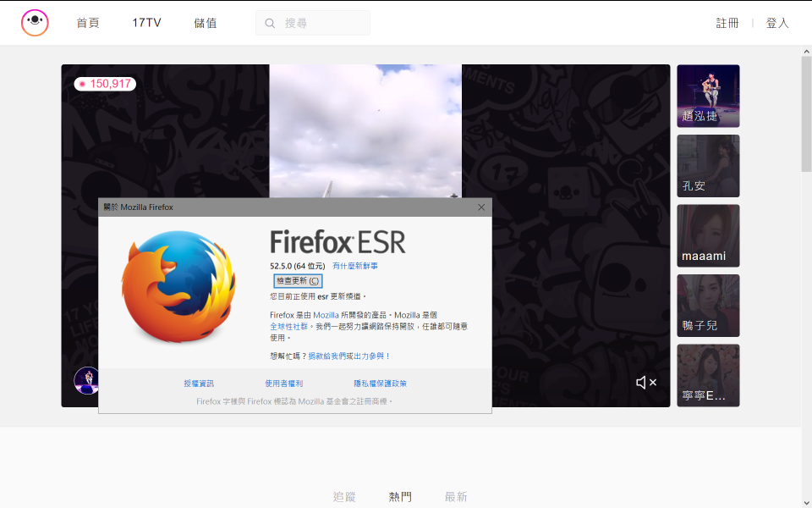
Task: Open 鴨子兒 stream thumbnail
Action: [708, 306]
